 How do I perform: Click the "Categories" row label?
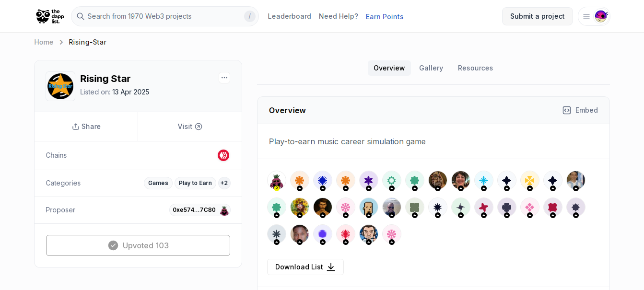click(x=63, y=183)
